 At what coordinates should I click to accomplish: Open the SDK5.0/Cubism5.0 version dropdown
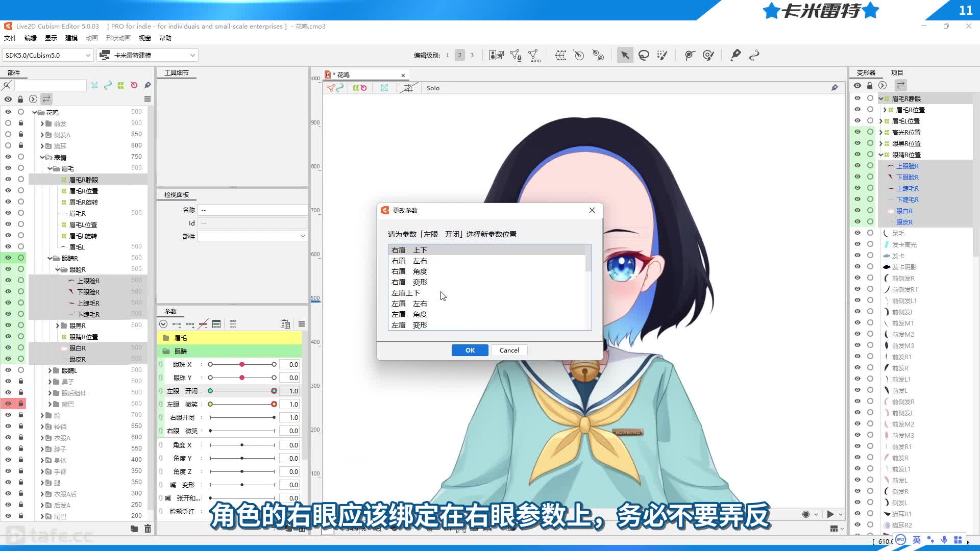47,55
